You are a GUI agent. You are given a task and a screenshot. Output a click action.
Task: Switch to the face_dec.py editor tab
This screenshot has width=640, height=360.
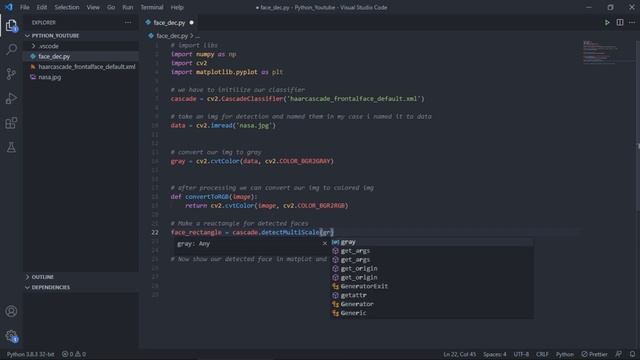click(x=169, y=23)
